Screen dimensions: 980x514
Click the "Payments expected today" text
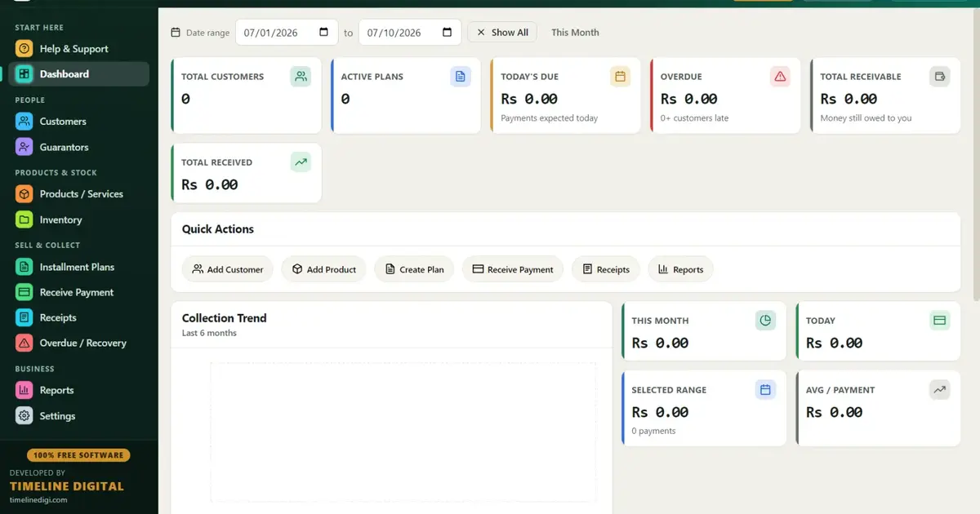pyautogui.click(x=550, y=118)
